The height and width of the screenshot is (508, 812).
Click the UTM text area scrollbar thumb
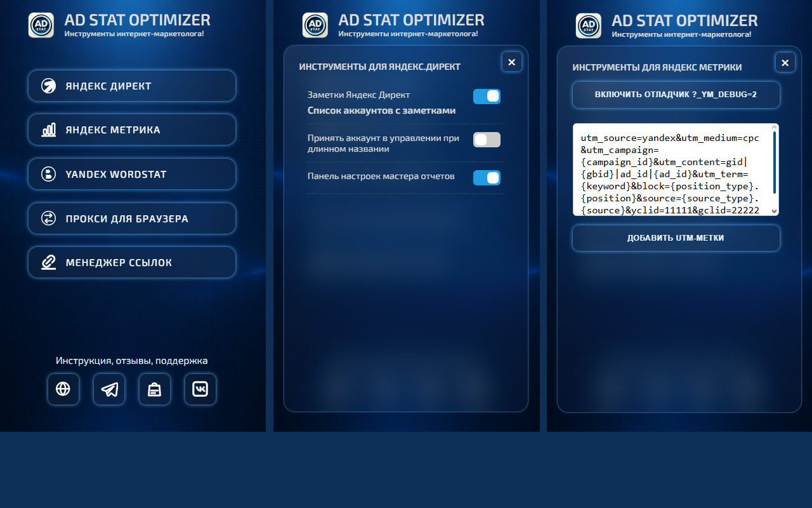click(775, 163)
